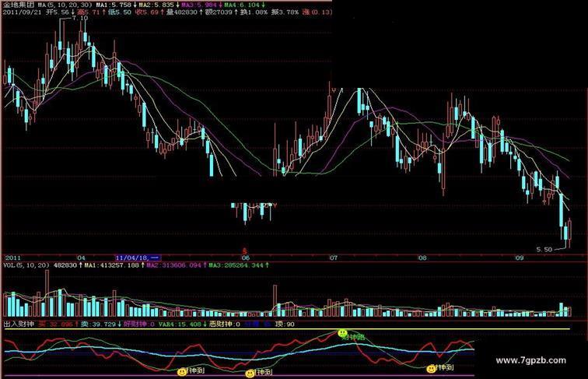Screen dimensions: 588x379
Task: Click the volume MA1:413257.188 value
Action: tap(111, 265)
